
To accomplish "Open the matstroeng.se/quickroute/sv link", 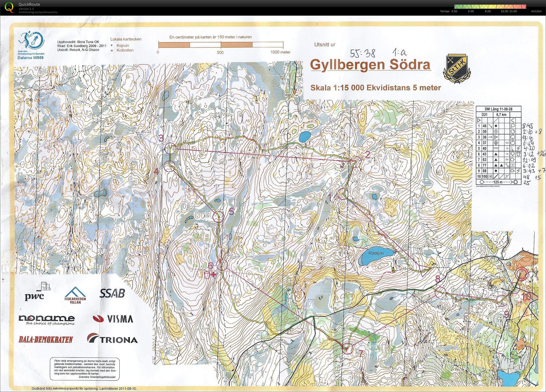I will point(38,12).
